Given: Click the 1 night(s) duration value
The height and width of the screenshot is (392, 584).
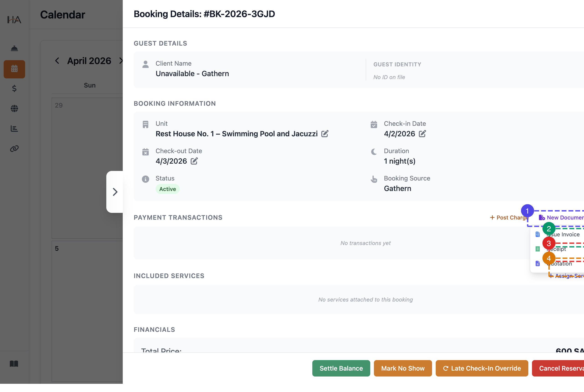Looking at the screenshot, I should [400, 161].
